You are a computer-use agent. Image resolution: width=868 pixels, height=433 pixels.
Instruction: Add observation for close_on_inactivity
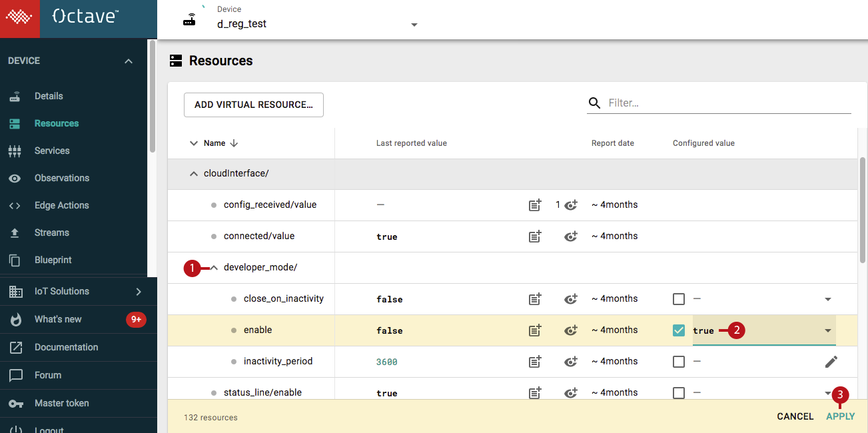(570, 299)
